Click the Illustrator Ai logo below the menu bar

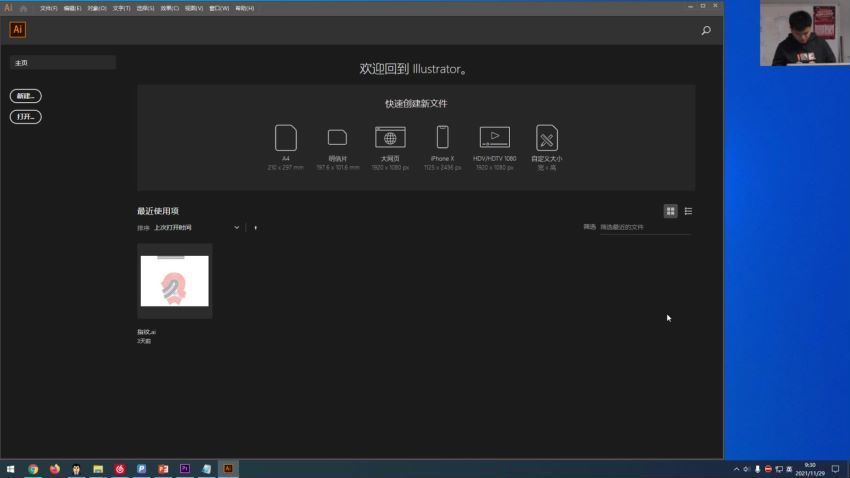coord(18,30)
